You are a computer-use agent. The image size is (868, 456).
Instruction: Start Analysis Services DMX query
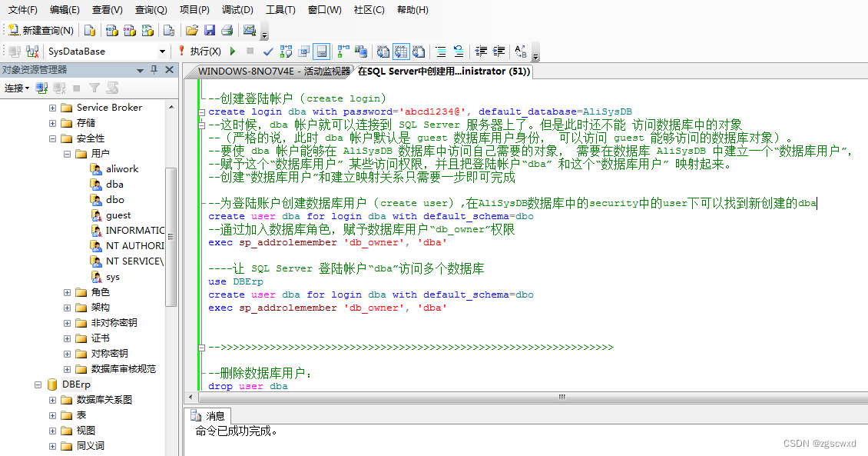(130, 31)
